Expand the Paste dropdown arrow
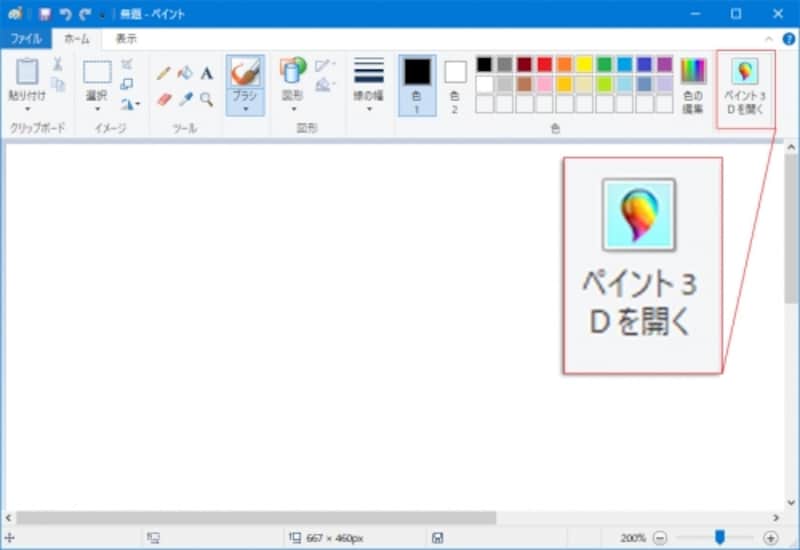This screenshot has width=800, height=550. click(27, 109)
